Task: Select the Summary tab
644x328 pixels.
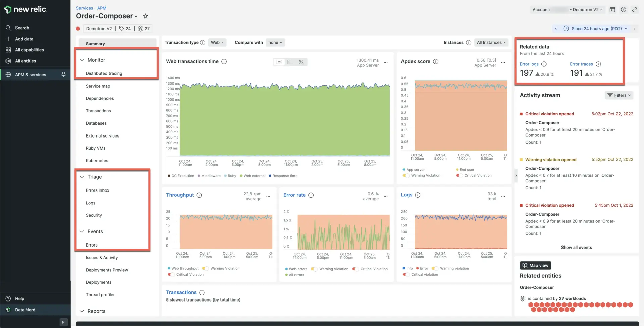Action: 95,44
